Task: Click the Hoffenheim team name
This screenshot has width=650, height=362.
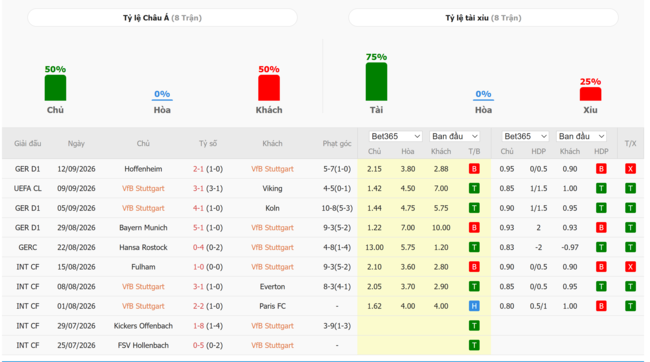Action: point(143,169)
